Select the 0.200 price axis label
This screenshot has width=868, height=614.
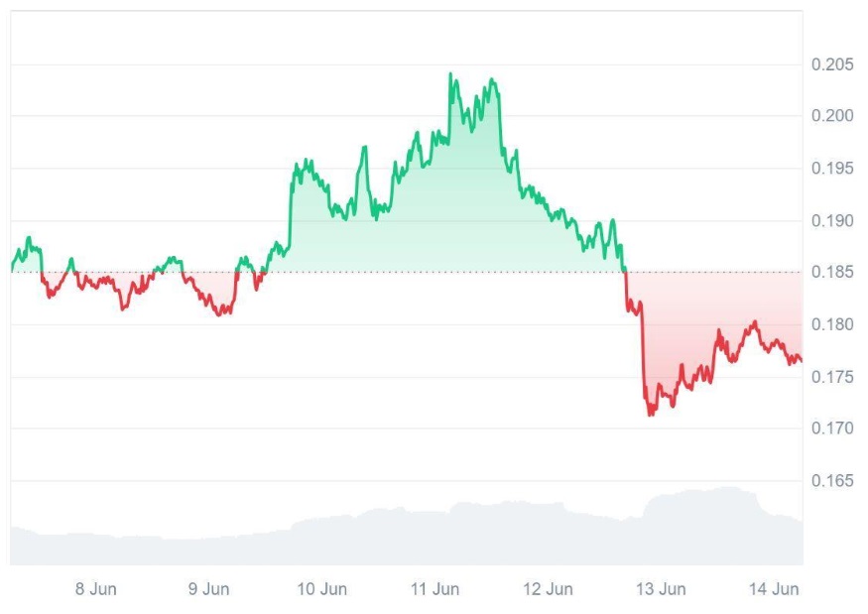(x=831, y=116)
